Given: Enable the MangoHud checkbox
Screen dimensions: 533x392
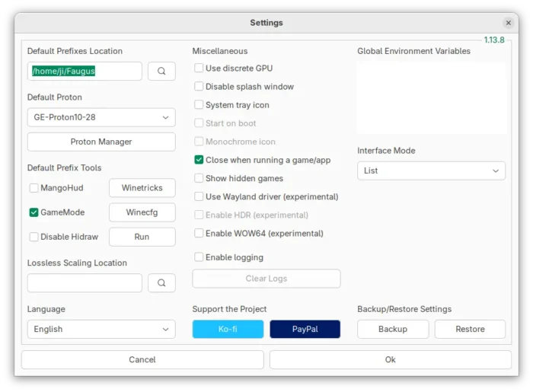Looking at the screenshot, I should 34,188.
